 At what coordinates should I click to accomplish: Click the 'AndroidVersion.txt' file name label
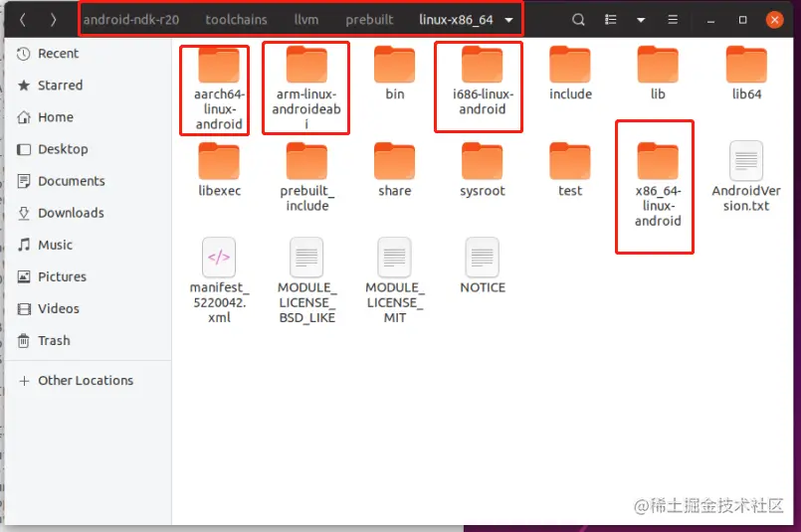pos(746,198)
